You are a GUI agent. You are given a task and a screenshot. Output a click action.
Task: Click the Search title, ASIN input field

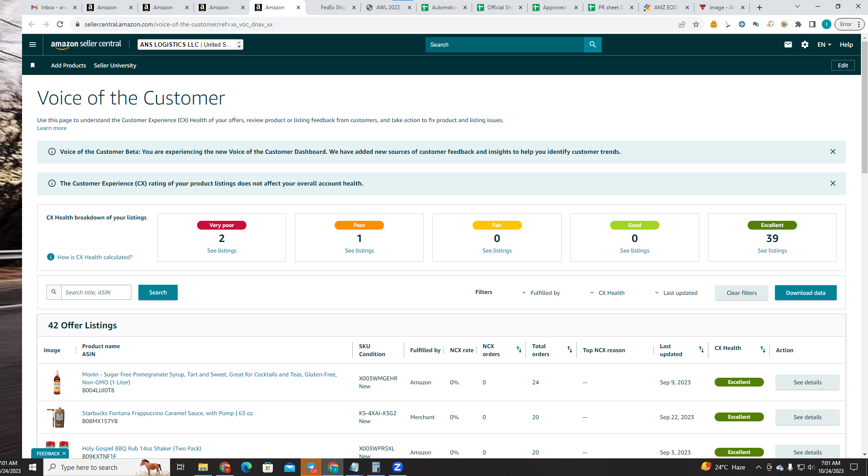pyautogui.click(x=96, y=292)
